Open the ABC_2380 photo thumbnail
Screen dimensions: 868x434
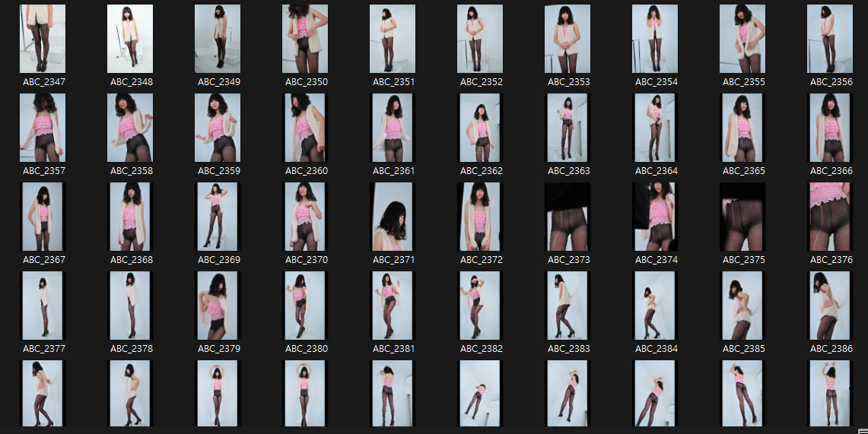[306, 306]
